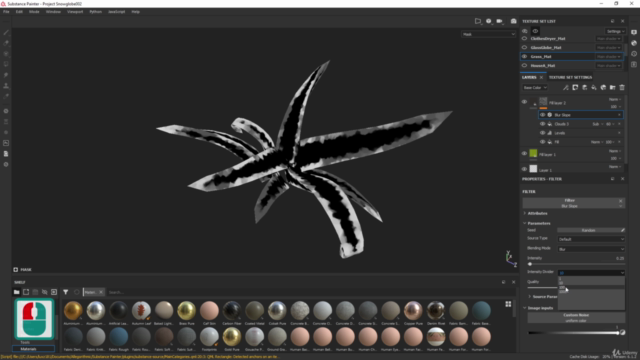640x360 pixels.
Task: Toggle visibility of Layer 1
Action: pyautogui.click(x=524, y=169)
